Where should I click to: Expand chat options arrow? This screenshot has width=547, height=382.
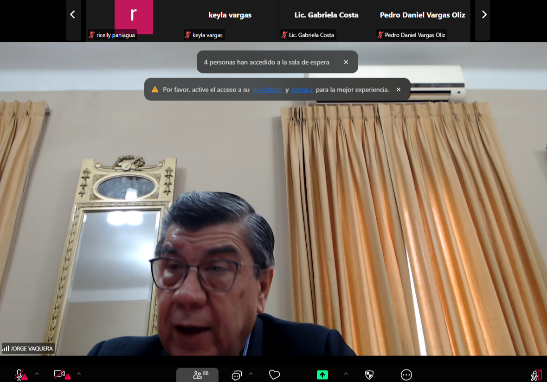pyautogui.click(x=251, y=374)
